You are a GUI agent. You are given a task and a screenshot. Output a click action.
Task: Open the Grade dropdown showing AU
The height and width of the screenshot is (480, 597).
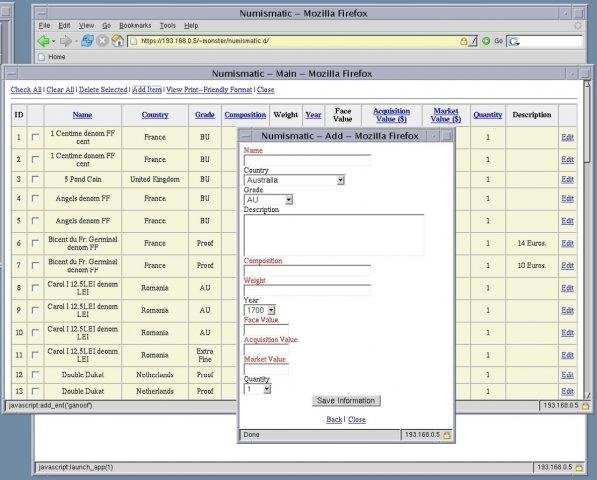(268, 199)
